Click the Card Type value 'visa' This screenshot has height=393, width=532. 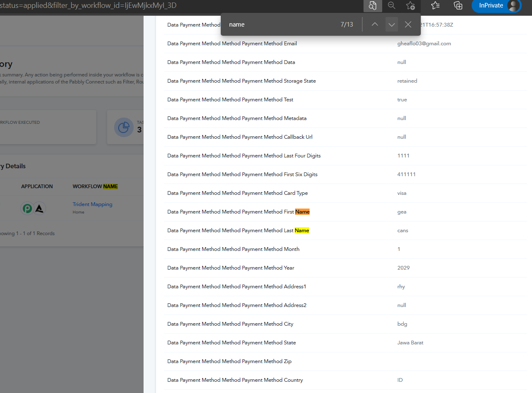(x=402, y=193)
